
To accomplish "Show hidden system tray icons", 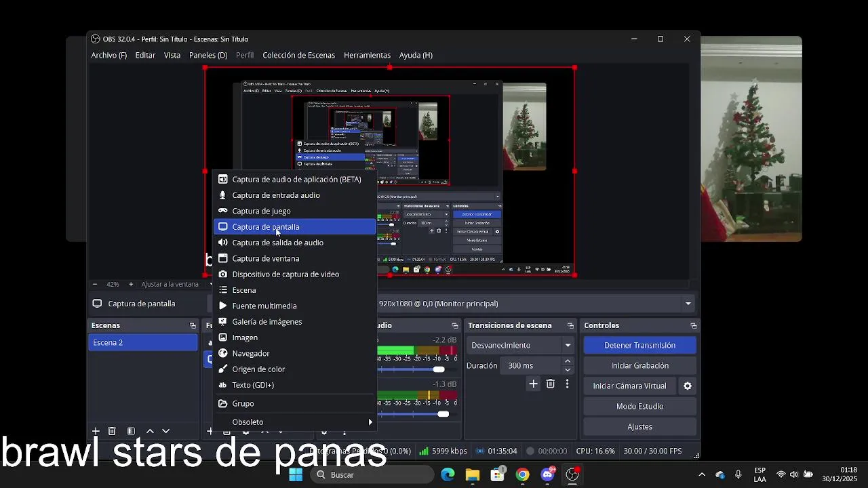I will click(701, 474).
